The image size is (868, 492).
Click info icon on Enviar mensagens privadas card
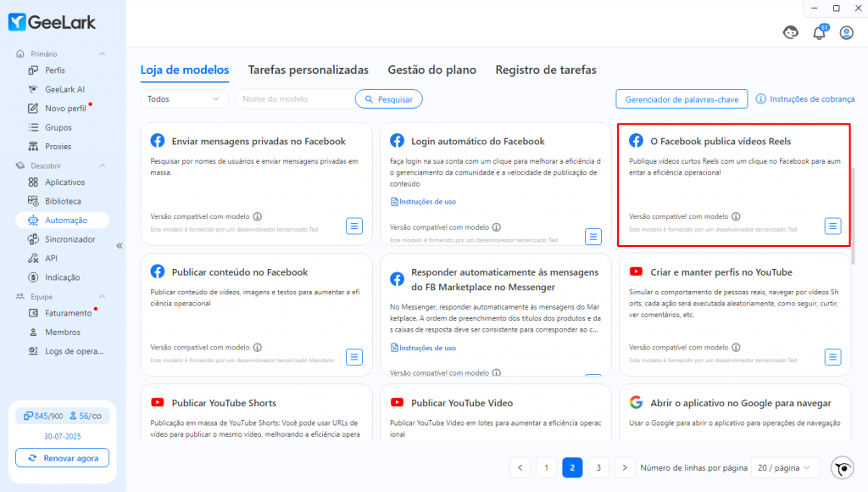[258, 216]
